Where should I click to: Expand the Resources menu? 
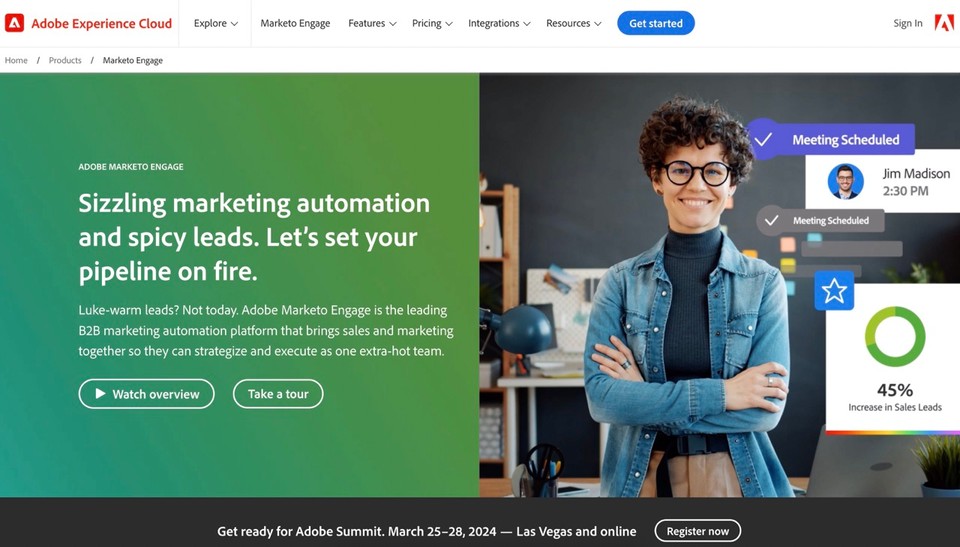574,23
